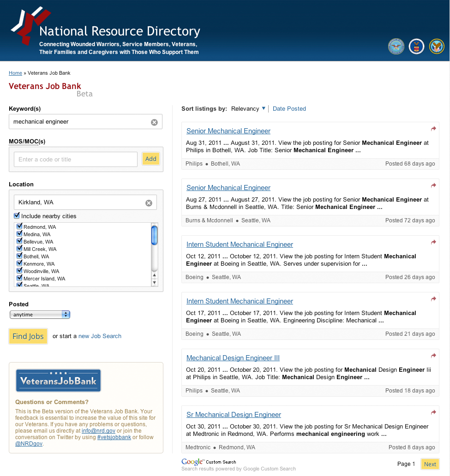
Task: Sort listings by Date Posted
Action: (x=289, y=109)
